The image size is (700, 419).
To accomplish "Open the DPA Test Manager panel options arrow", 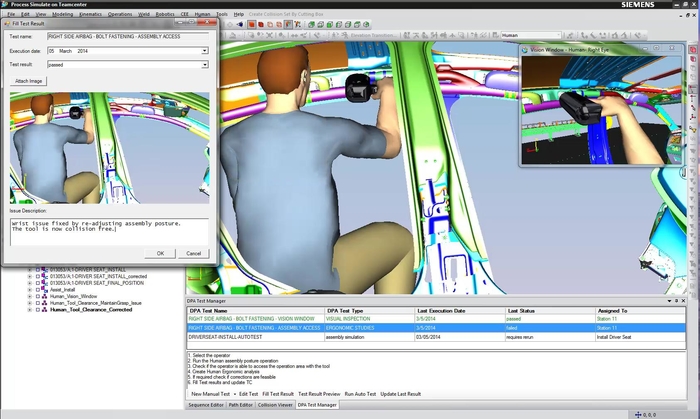I will pyautogui.click(x=669, y=301).
